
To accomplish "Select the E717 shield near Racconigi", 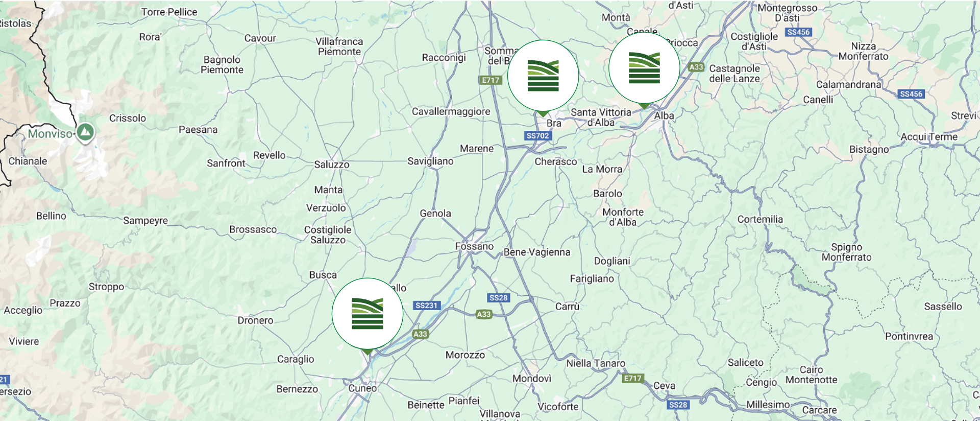I will [x=491, y=80].
